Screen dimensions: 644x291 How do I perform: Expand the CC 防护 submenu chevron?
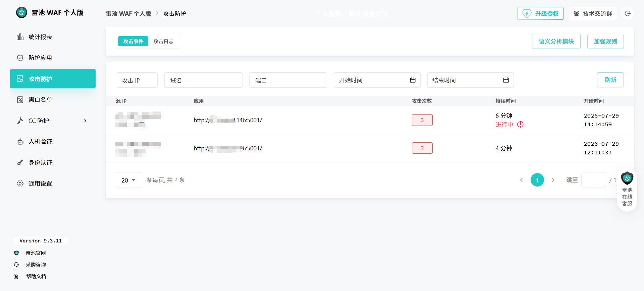pos(85,121)
